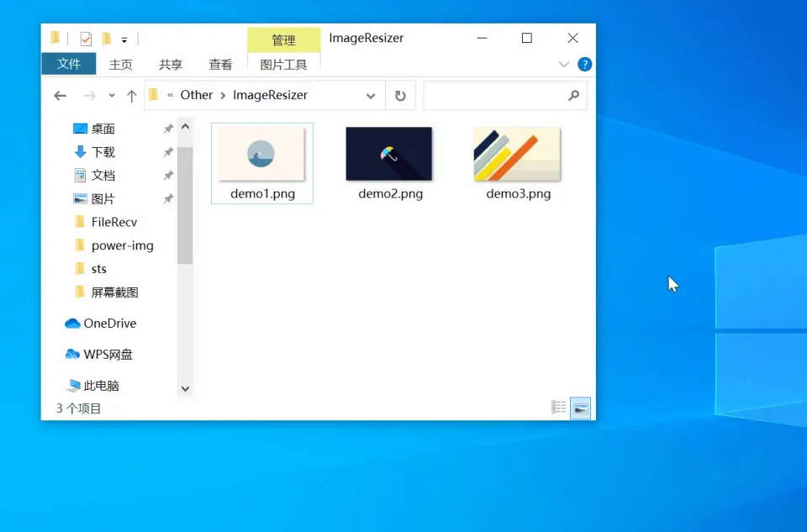
Task: Click the folder icon at title bar left
Action: point(55,38)
